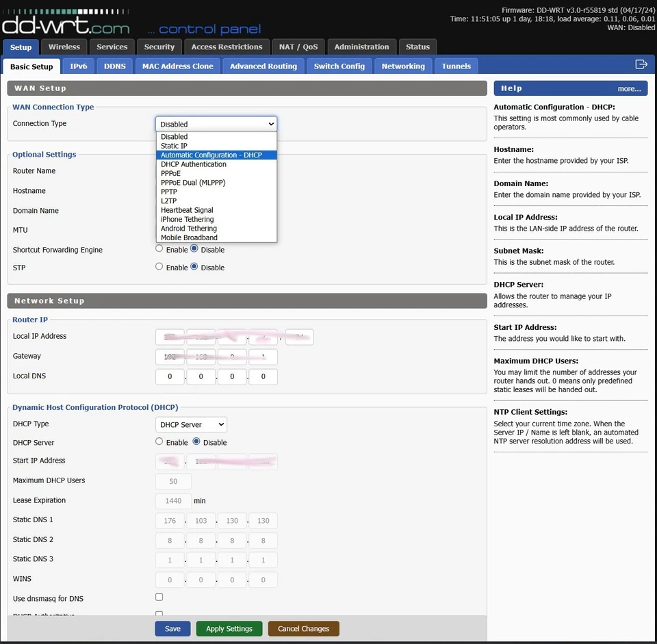Check the Use dnsmasq for DNS checkbox
The height and width of the screenshot is (644, 657).
tap(159, 597)
